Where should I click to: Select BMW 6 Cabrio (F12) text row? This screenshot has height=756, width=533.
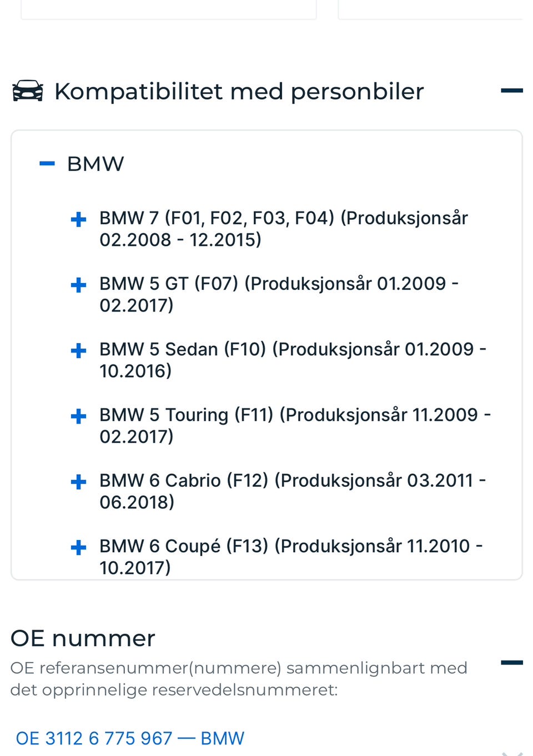click(291, 490)
